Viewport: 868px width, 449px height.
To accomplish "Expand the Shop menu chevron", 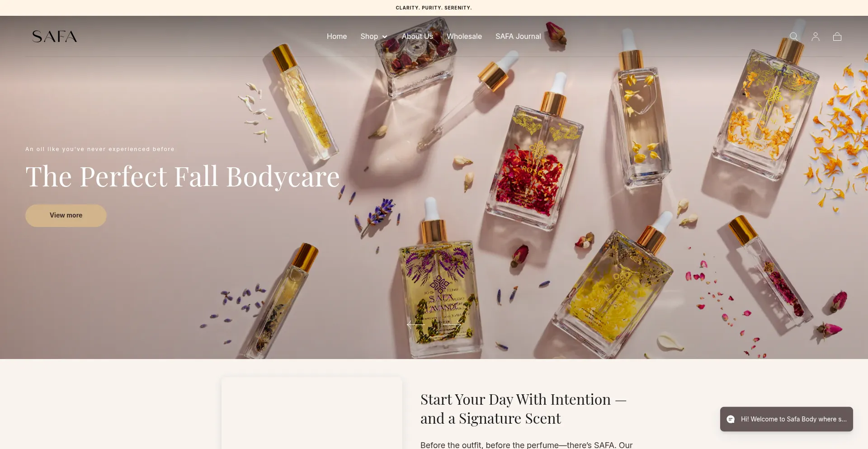I will (x=385, y=37).
